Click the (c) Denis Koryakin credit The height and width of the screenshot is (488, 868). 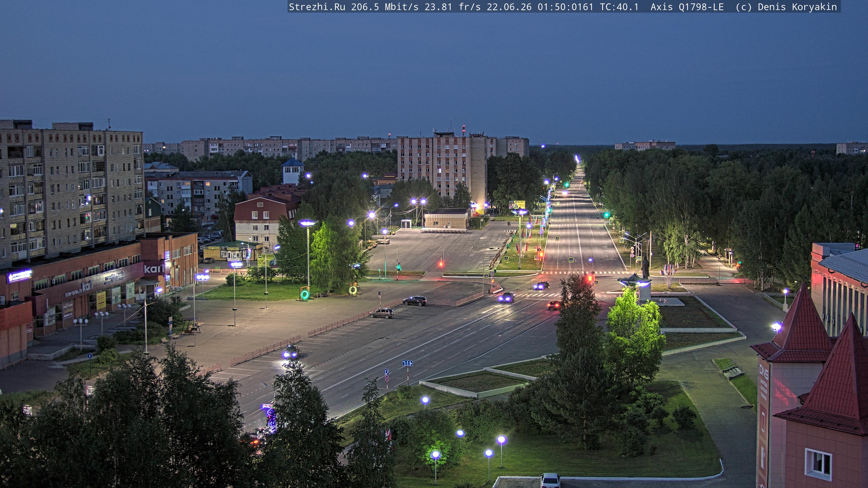pos(786,7)
